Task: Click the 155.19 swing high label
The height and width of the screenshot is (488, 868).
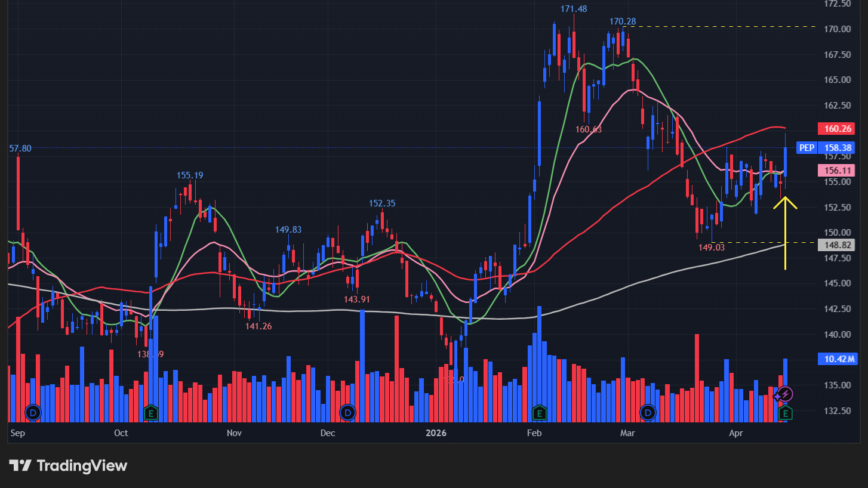Action: pos(190,175)
